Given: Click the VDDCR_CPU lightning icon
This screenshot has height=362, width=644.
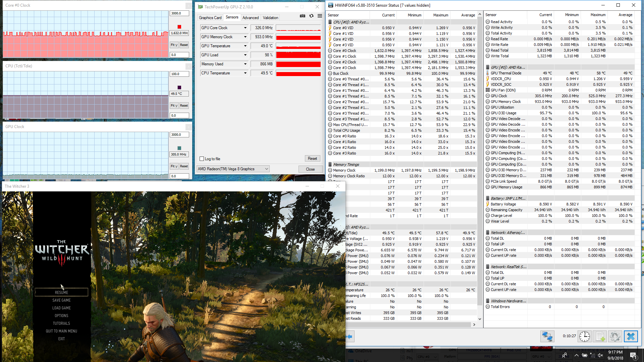Looking at the screenshot, I should [488, 79].
